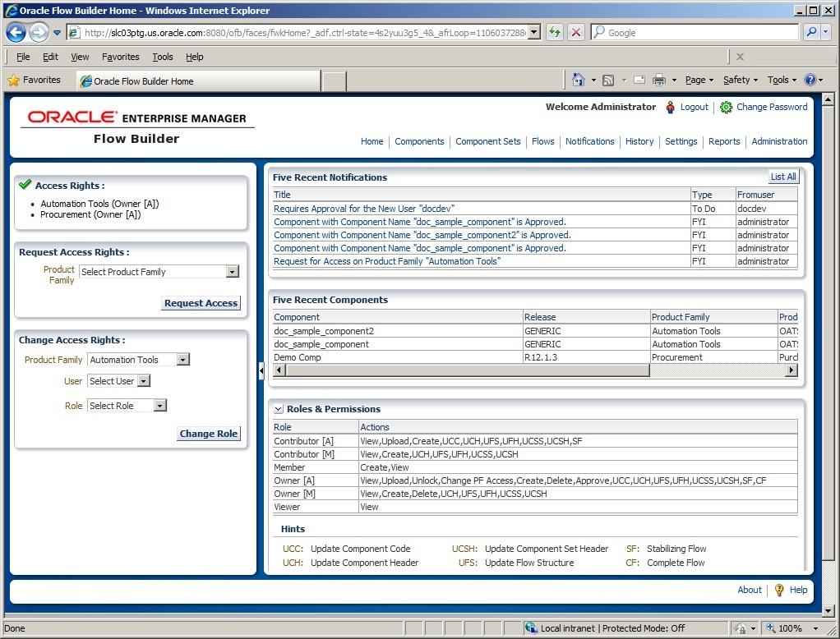
Task: Click the page vertical scrollbar down arrow
Action: 828,610
